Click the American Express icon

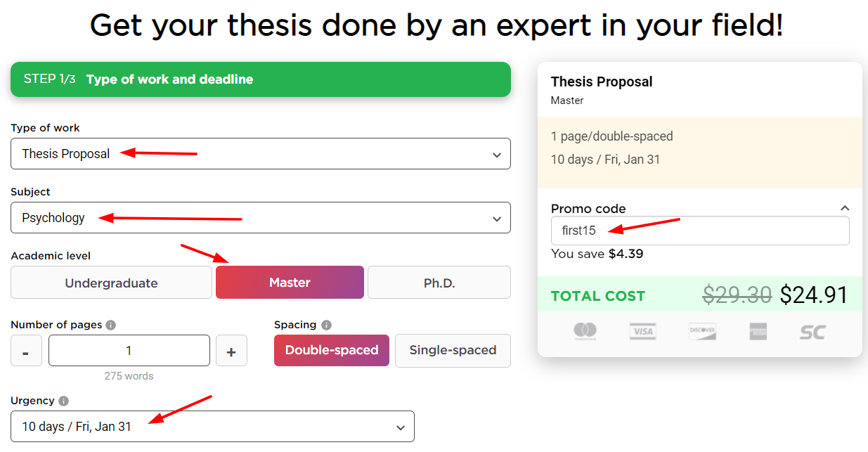tap(758, 332)
